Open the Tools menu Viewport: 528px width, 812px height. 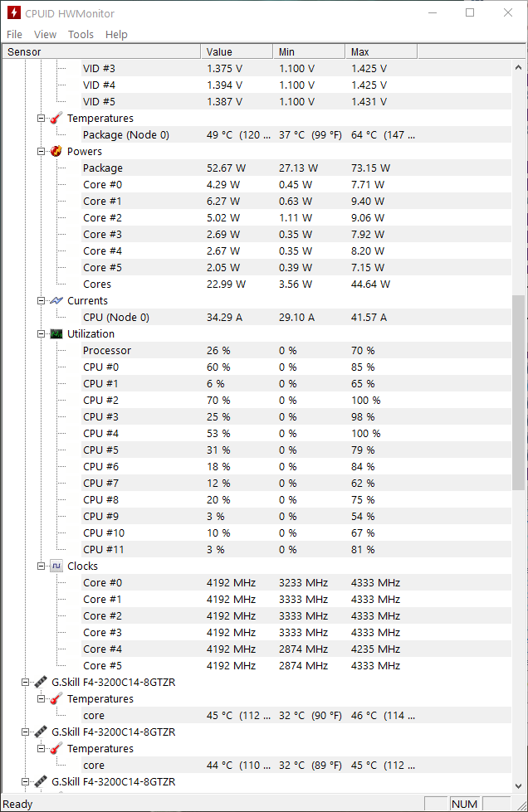pyautogui.click(x=81, y=34)
